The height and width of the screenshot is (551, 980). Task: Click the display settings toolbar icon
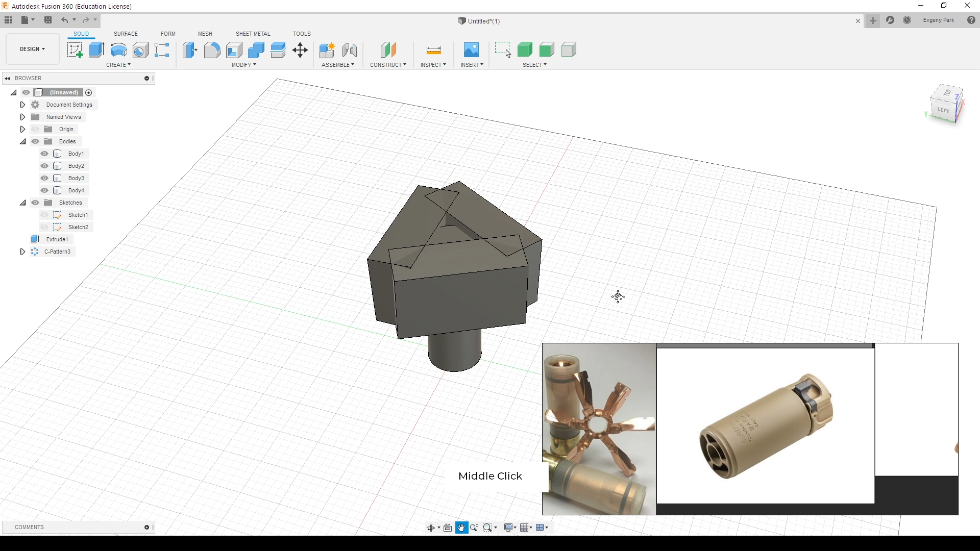(x=510, y=528)
